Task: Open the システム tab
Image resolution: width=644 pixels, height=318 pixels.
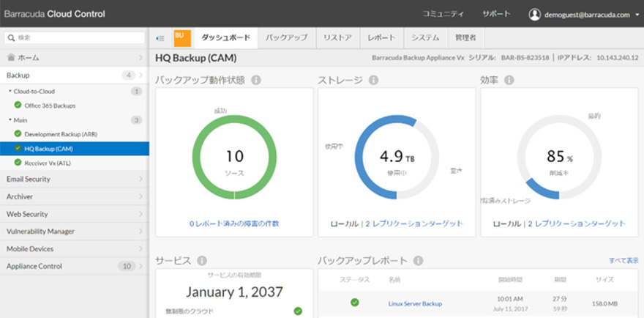Action: pos(425,38)
